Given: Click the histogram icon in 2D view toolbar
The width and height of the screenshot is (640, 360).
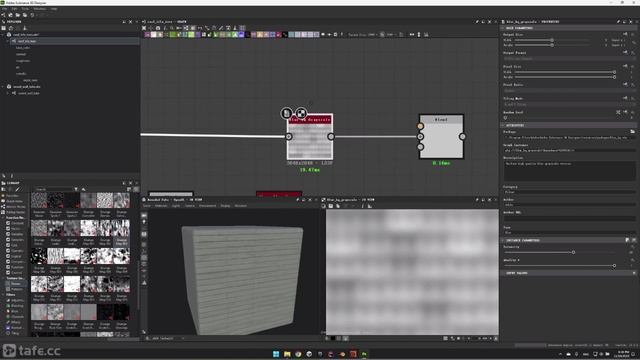Looking at the screenshot, I should click(x=370, y=206).
